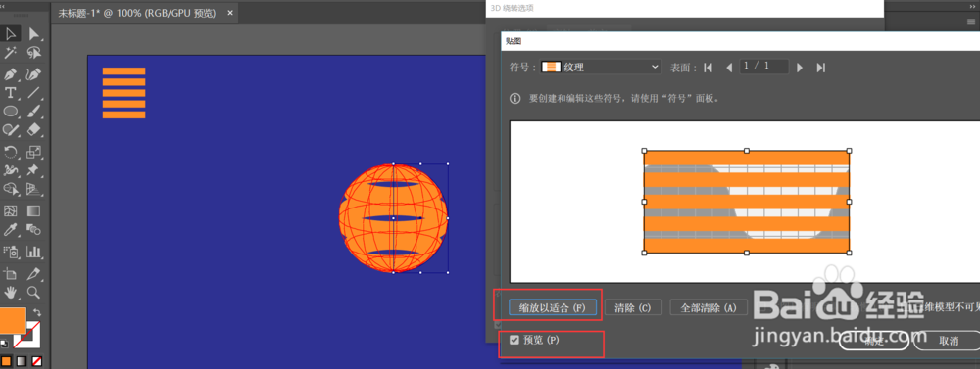Click 缩放以适合 (F) scale to fit button
Screen dimensions: 980x369
click(x=553, y=307)
